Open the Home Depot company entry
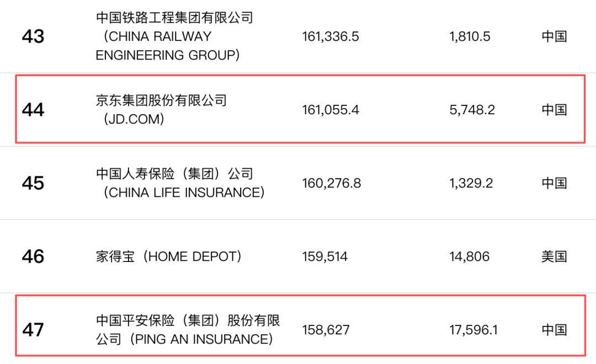This screenshot has height=364, width=596. click(x=169, y=256)
